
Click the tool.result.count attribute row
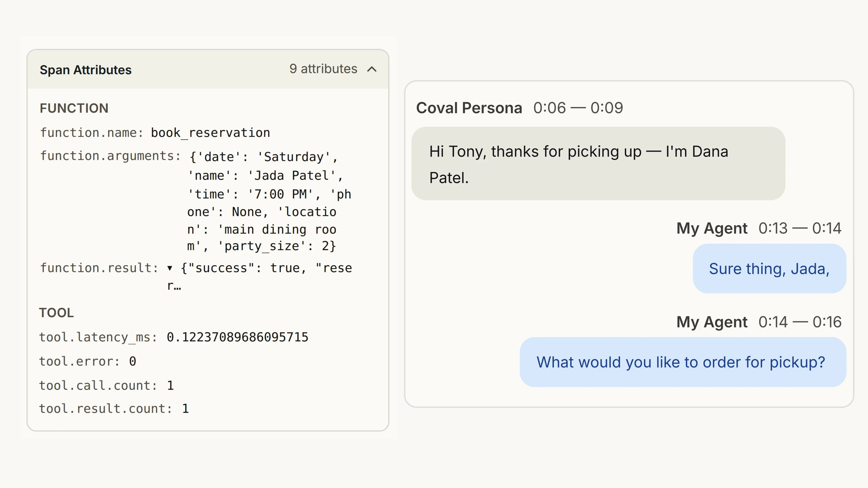point(114,408)
